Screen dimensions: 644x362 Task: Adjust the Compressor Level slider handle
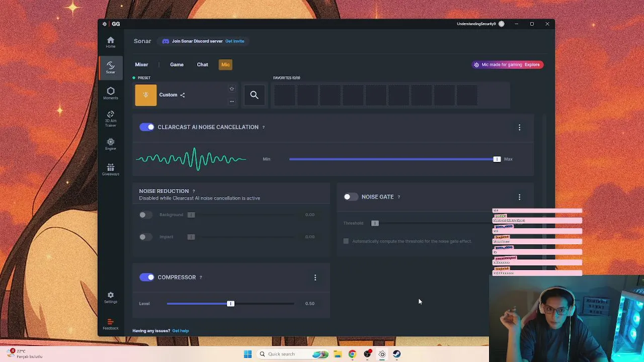point(230,304)
